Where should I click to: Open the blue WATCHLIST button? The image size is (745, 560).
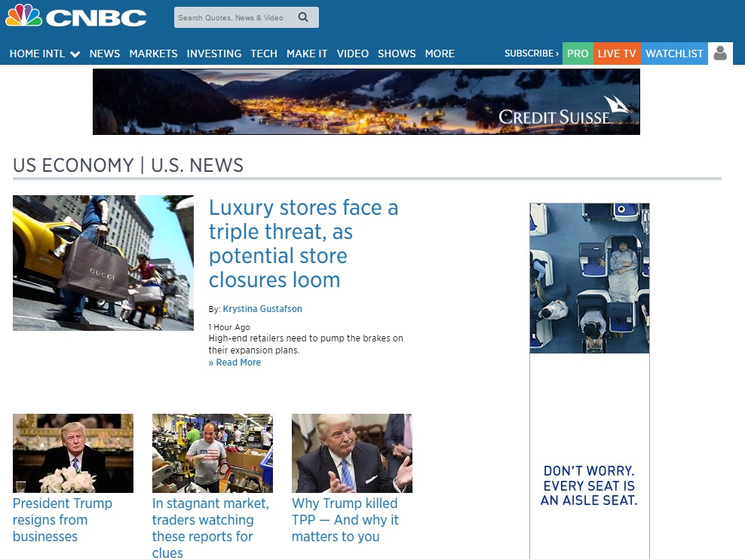(674, 54)
